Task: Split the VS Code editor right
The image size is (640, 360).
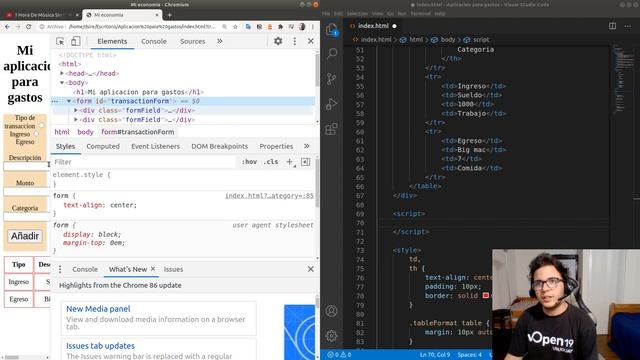Action: pos(612,26)
